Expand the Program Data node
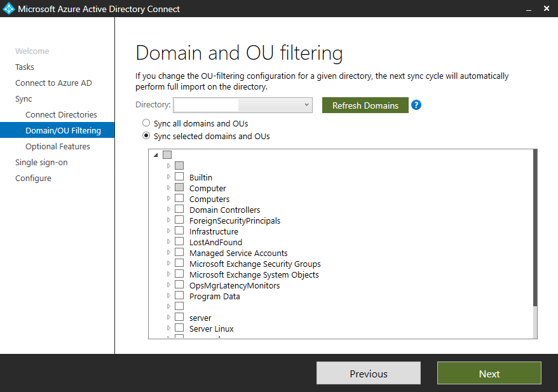This screenshot has width=558, height=392. click(168, 295)
